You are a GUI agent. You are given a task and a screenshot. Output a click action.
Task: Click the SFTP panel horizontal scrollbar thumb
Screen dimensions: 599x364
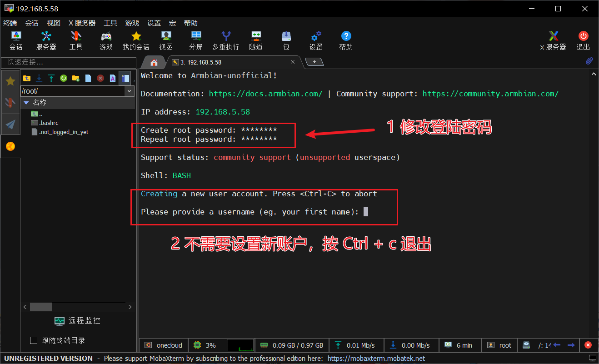coord(41,307)
